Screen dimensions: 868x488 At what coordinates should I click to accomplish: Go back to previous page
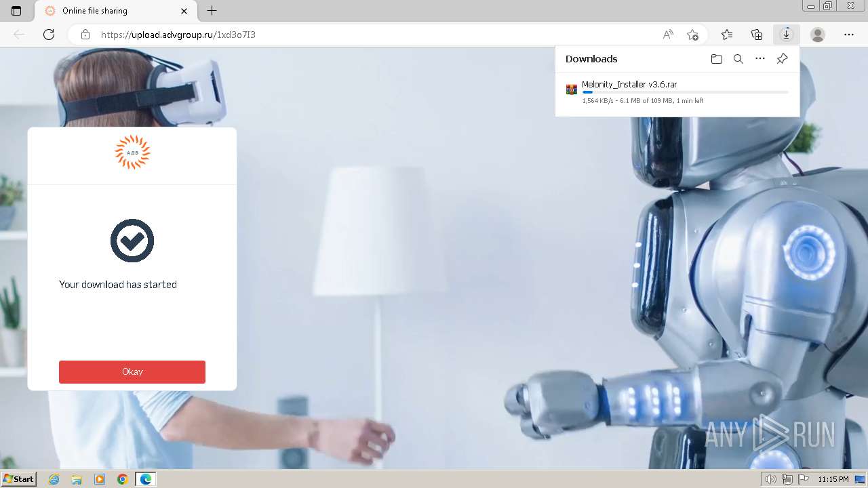[19, 35]
